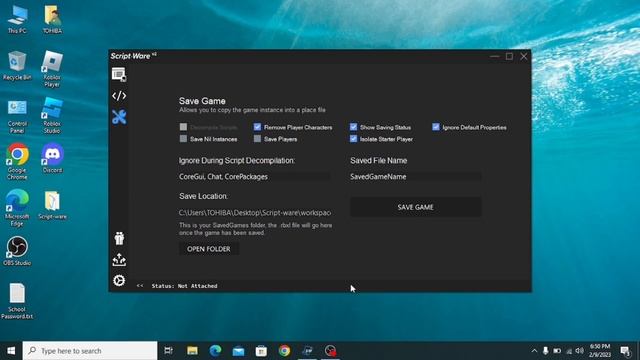This screenshot has width=640, height=360.
Task: Close the Script-Ware window
Action: 524,56
